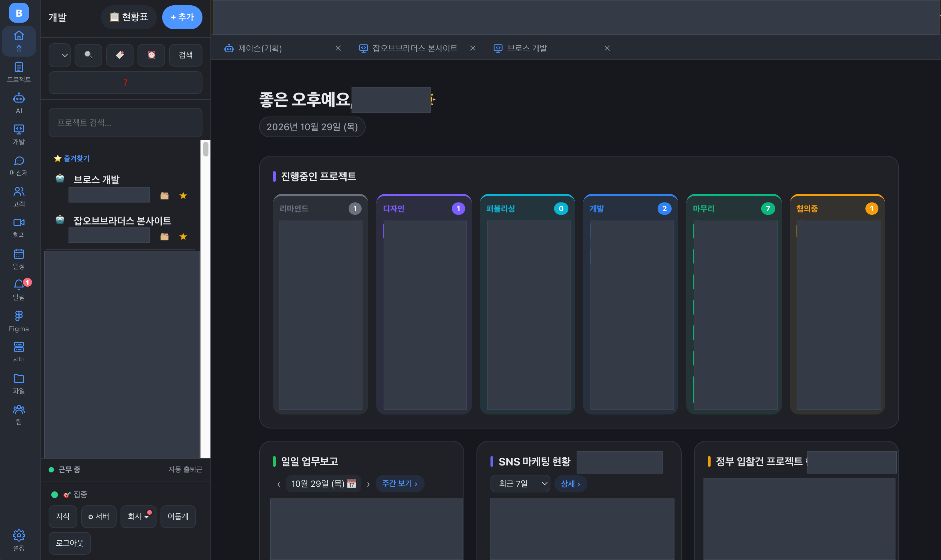Open folder icon for 브로스 개발

[x=164, y=195]
